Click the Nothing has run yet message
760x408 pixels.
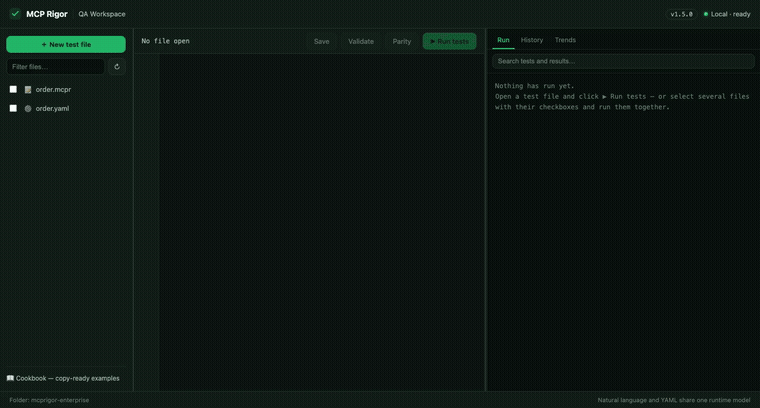click(534, 86)
